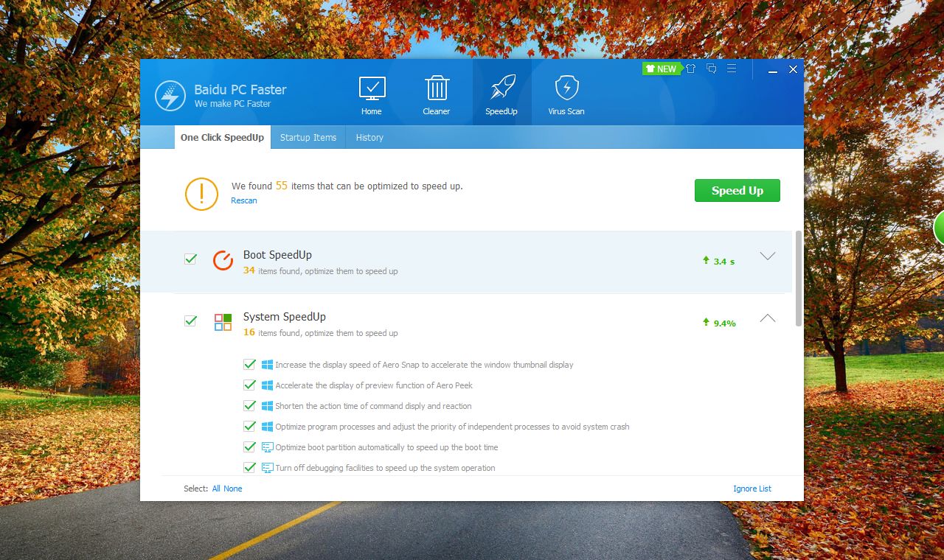
Task: Minimize the Baidu PC Faster window
Action: pos(773,70)
